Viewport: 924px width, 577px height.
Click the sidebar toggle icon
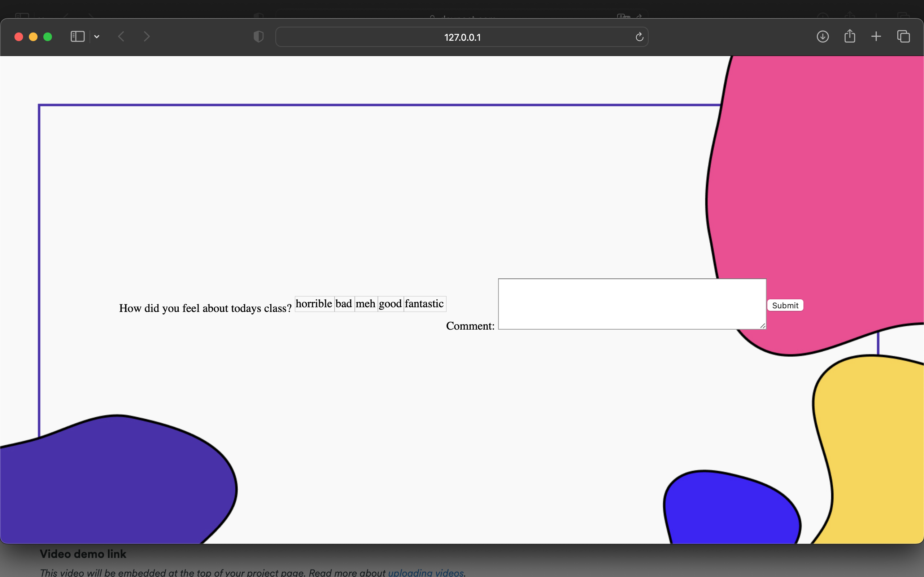click(78, 37)
